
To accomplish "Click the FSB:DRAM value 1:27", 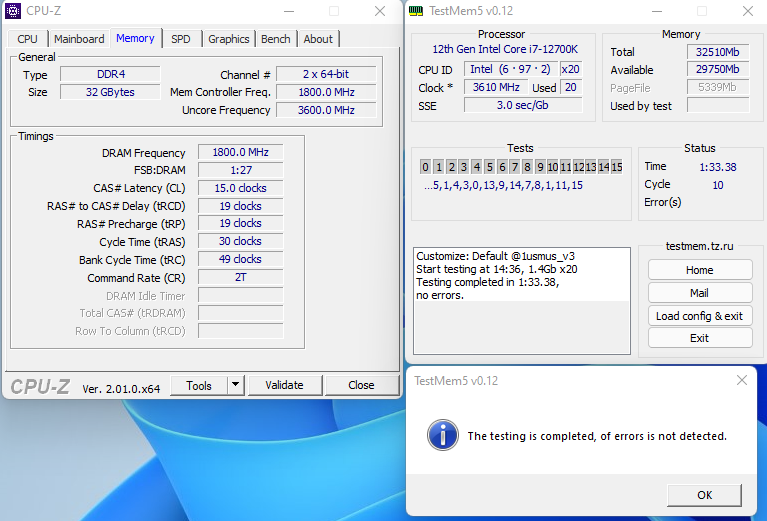I will [240, 170].
